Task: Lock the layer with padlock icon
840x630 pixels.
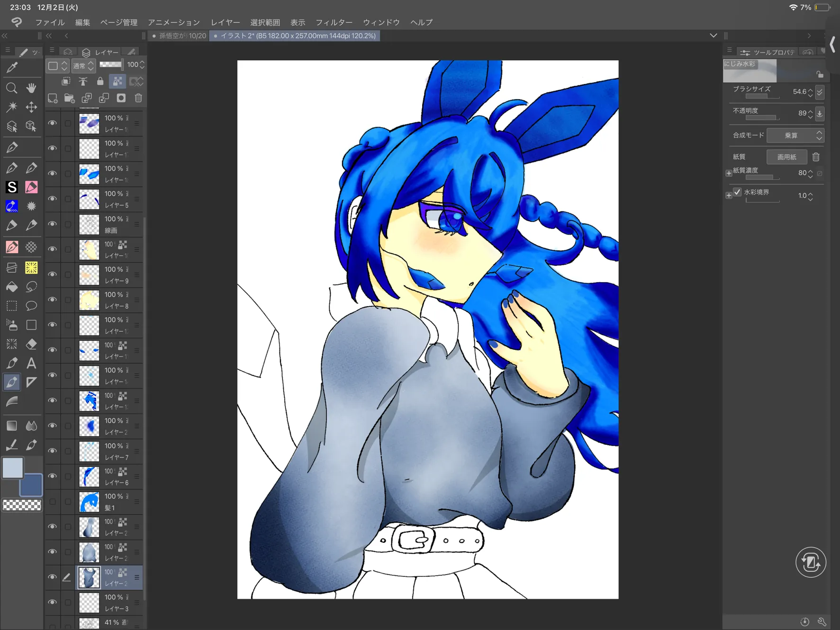Action: [100, 82]
